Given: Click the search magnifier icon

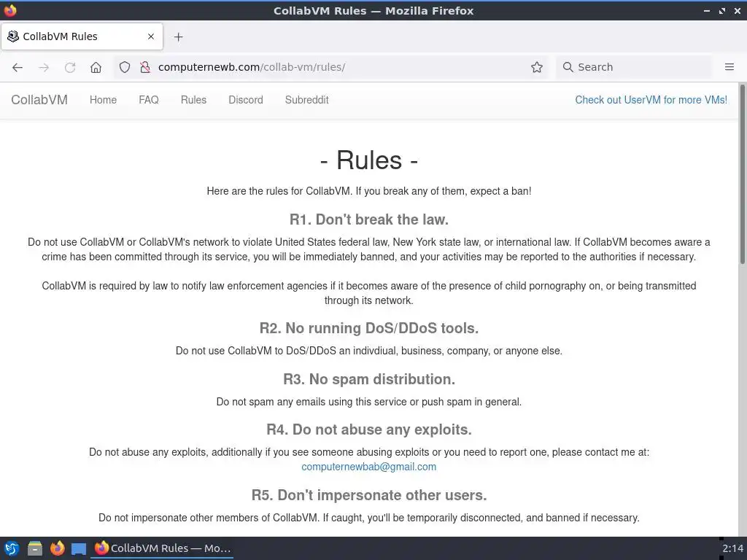Looking at the screenshot, I should [x=568, y=67].
